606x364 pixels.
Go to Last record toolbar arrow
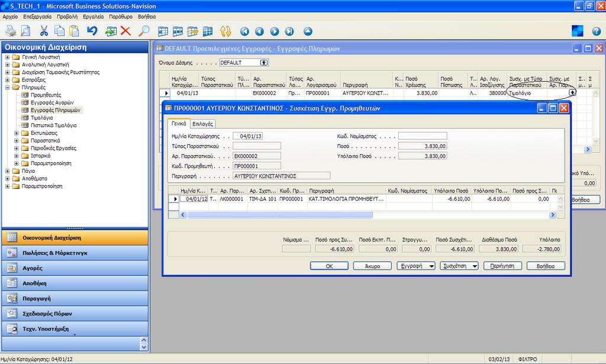pos(289,31)
